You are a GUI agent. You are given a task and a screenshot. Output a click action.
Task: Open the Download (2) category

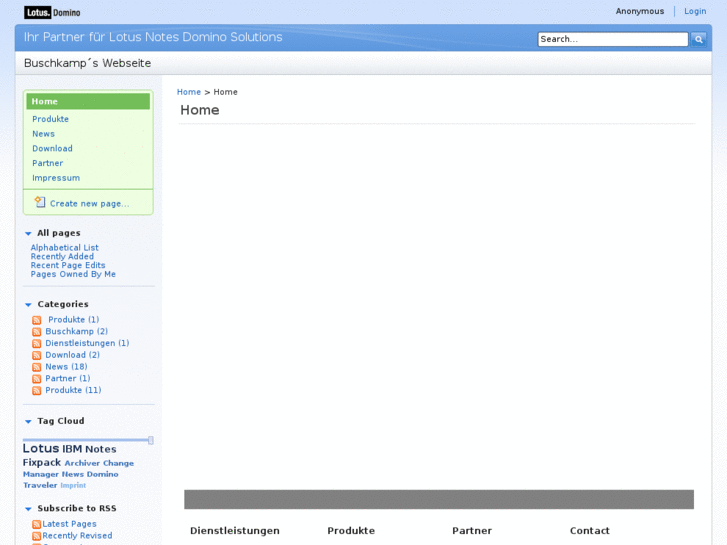point(72,355)
